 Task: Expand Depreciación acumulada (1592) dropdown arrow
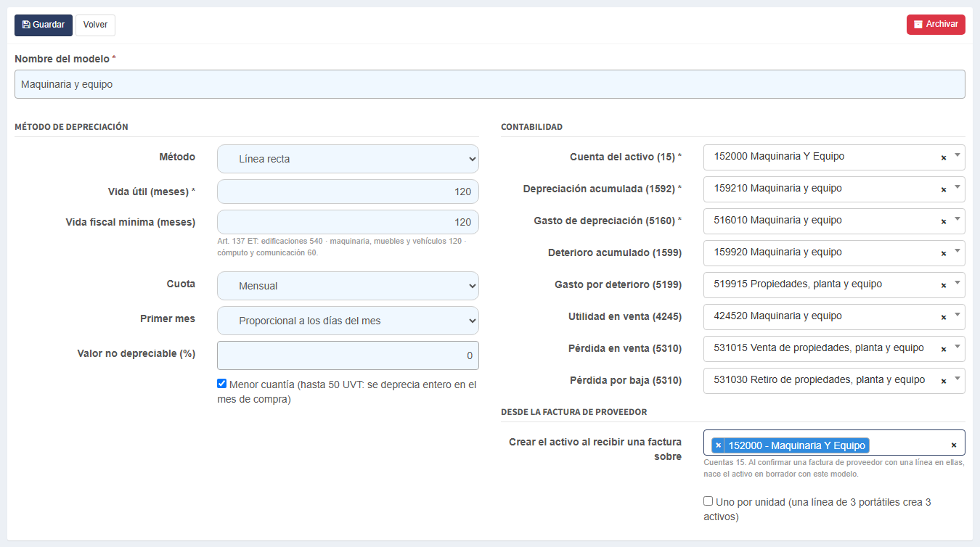pyautogui.click(x=957, y=188)
